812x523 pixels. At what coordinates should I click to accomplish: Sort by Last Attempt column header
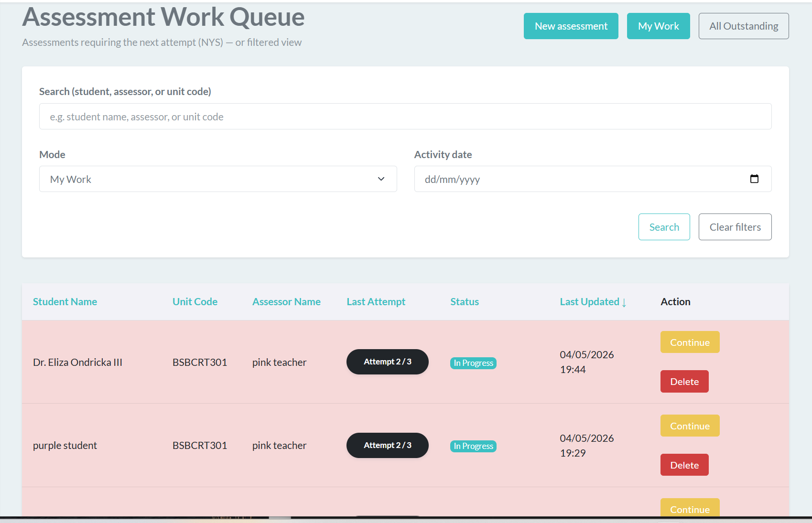376,302
